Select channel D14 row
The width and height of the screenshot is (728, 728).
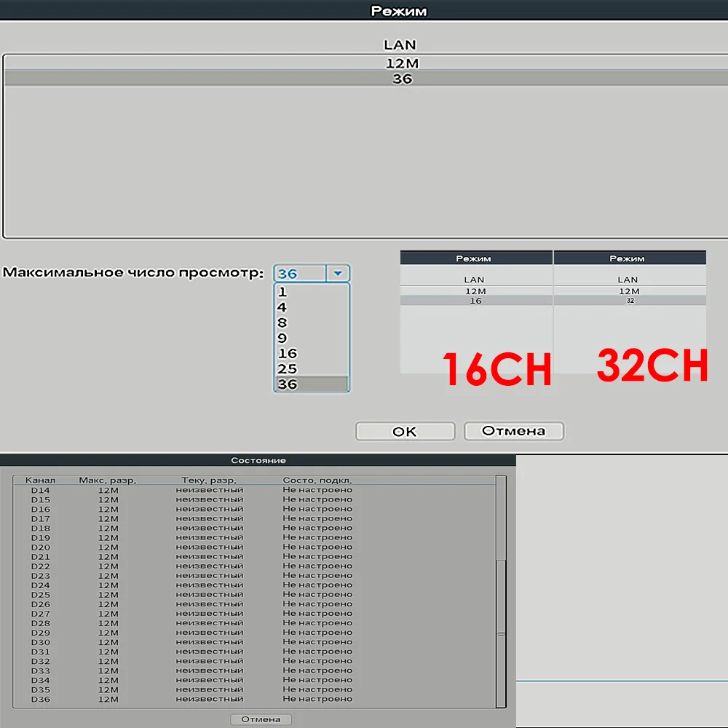point(254,490)
